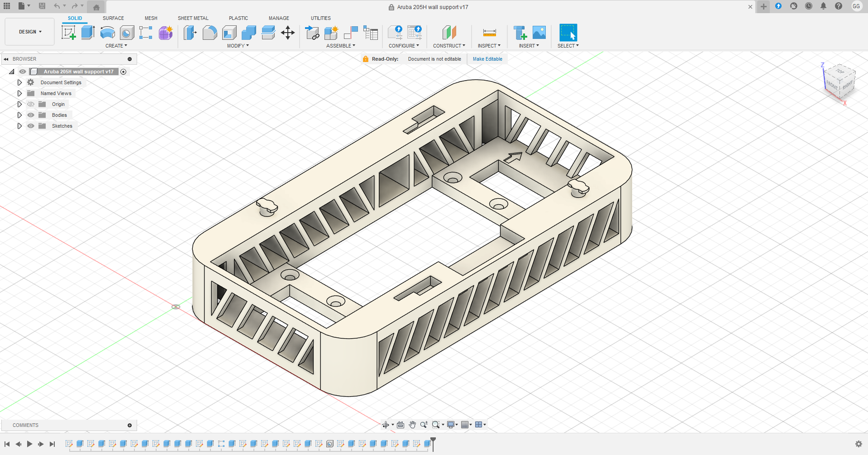Expand the Sketches node
The height and width of the screenshot is (455, 868).
(19, 126)
